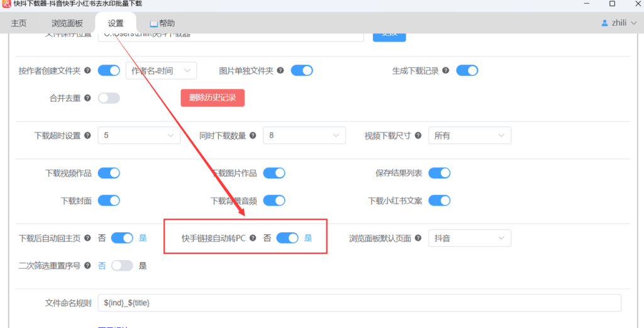Click 是 label next to 二次筛选重置序号
This screenshot has height=328, width=644.
coord(143,266)
